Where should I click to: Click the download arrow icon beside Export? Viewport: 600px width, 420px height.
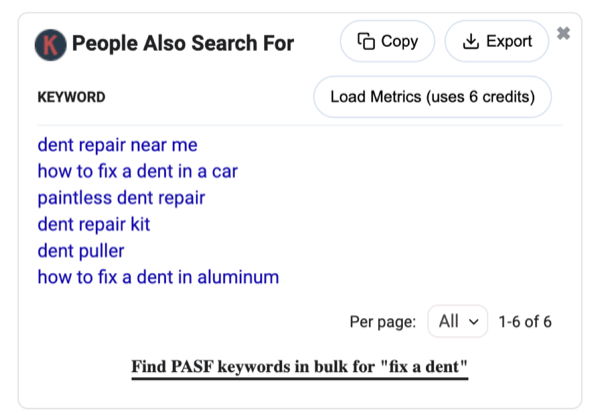click(471, 41)
